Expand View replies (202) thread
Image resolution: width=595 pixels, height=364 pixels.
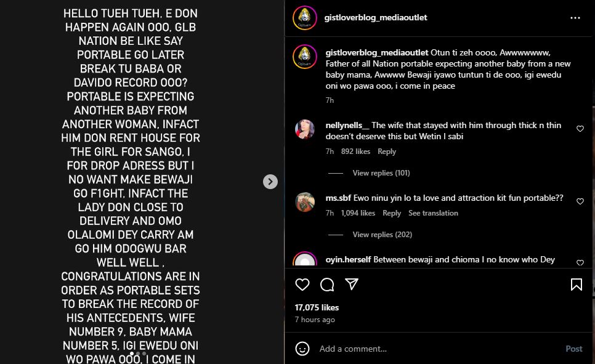382,235
